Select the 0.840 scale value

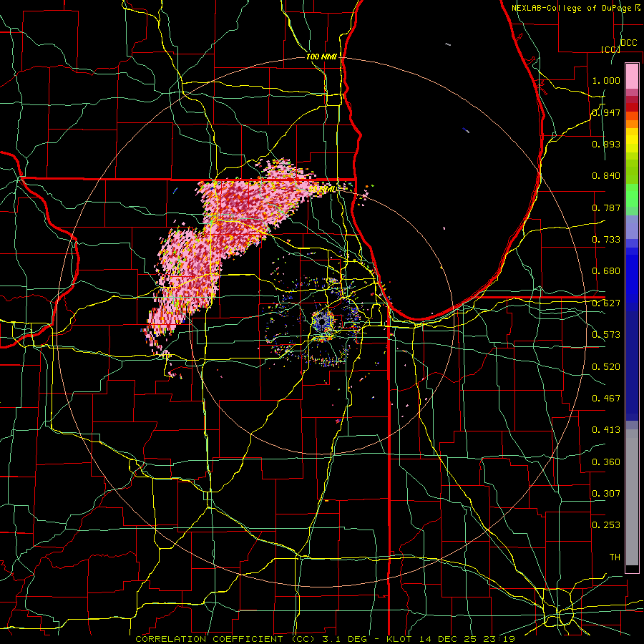coord(606,176)
